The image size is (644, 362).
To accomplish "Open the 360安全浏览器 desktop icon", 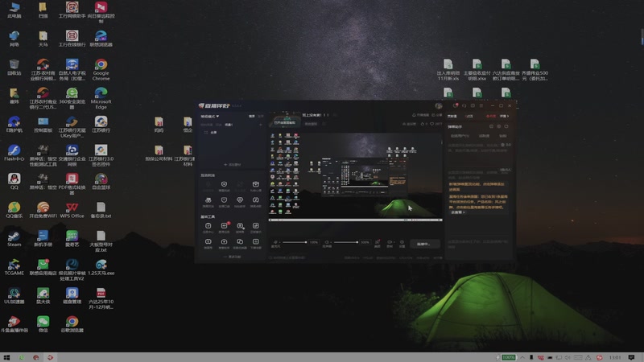I will click(72, 97).
